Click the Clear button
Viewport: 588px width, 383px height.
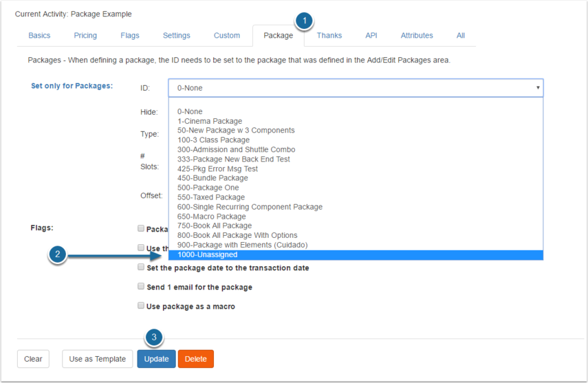pyautogui.click(x=33, y=359)
